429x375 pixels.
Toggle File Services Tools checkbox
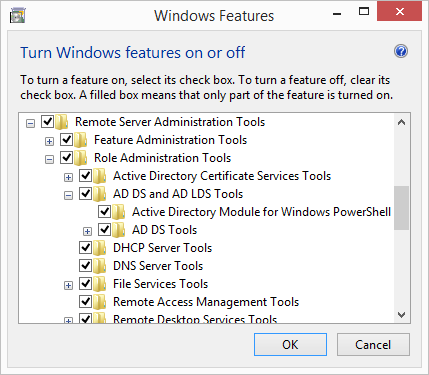[x=85, y=283]
